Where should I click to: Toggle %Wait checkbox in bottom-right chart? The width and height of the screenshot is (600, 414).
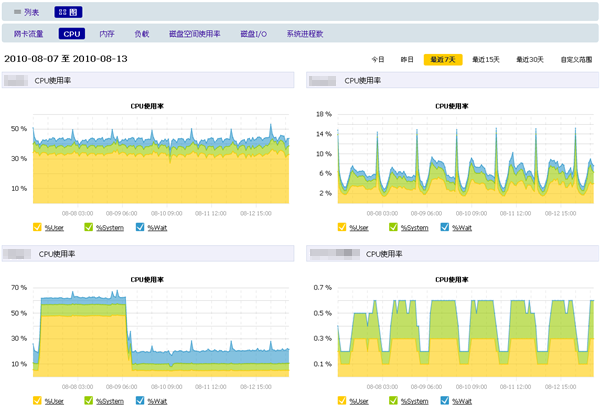[x=444, y=401]
